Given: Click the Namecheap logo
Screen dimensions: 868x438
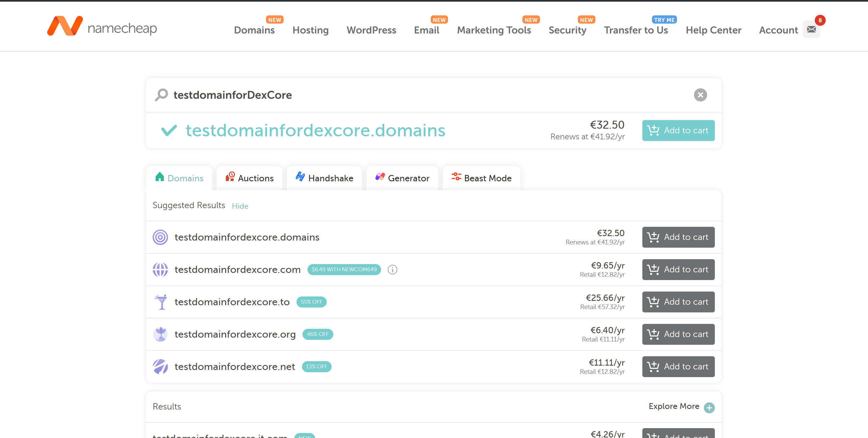Looking at the screenshot, I should click(102, 26).
